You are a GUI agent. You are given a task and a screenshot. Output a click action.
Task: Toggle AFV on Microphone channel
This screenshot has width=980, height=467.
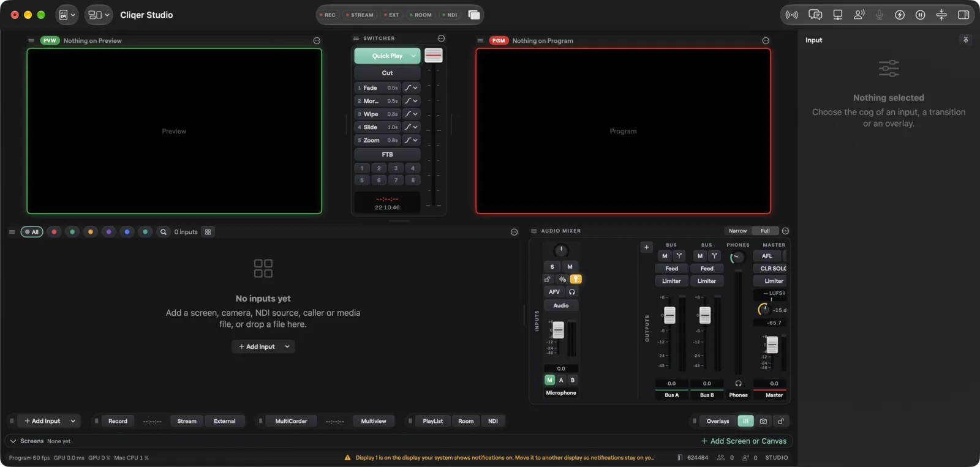[554, 292]
